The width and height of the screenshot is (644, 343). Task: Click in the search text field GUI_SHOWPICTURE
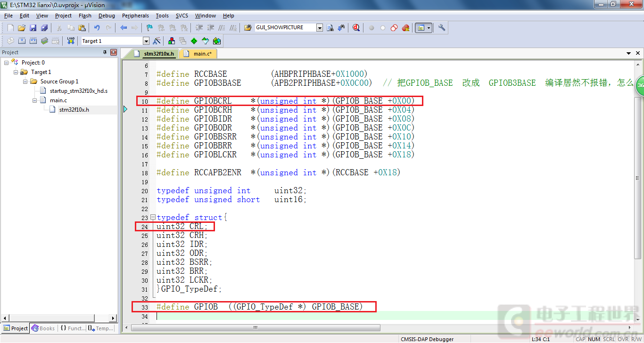pyautogui.click(x=285, y=28)
